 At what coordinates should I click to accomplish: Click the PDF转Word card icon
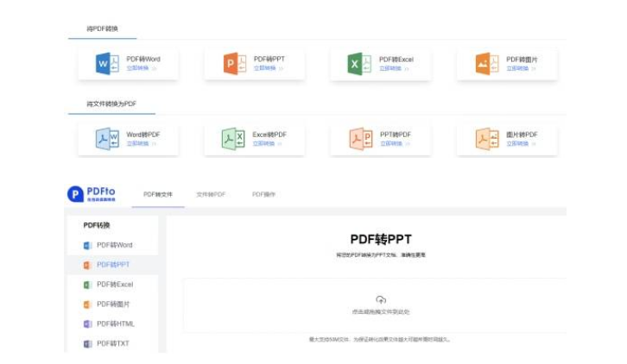pyautogui.click(x=107, y=63)
